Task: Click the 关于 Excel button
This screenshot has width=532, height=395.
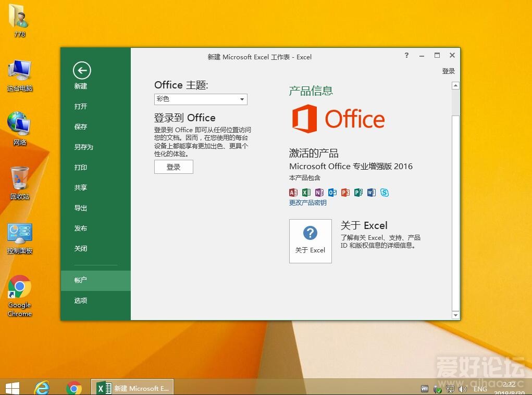Action: tap(310, 241)
